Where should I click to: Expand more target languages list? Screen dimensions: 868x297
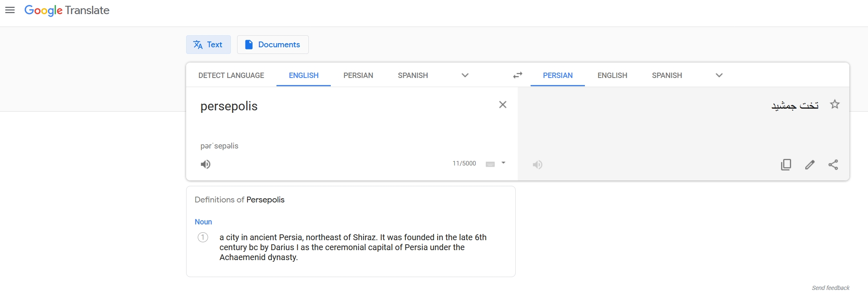pyautogui.click(x=719, y=75)
